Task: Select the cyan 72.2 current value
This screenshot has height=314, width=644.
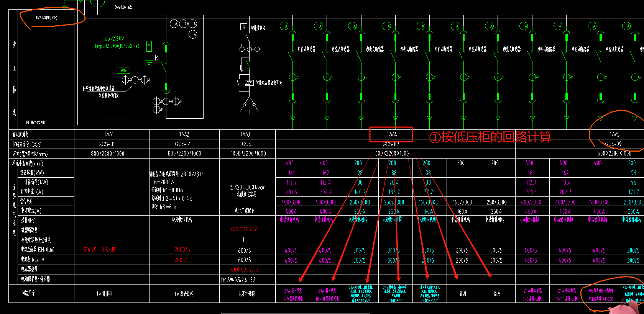Action: (428, 192)
